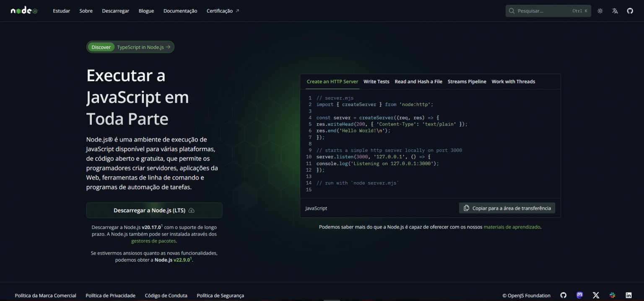Click Descarregar a Node.js (LTS)
This screenshot has width=644, height=301.
coord(154,210)
